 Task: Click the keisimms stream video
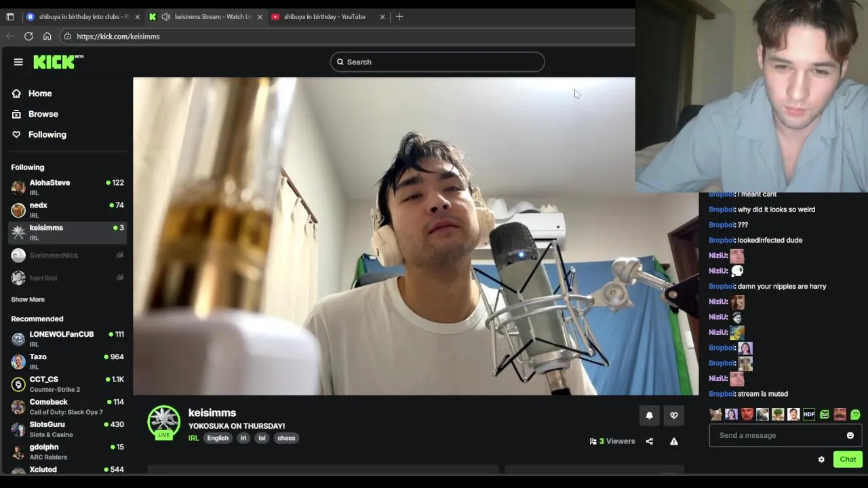pyautogui.click(x=416, y=236)
